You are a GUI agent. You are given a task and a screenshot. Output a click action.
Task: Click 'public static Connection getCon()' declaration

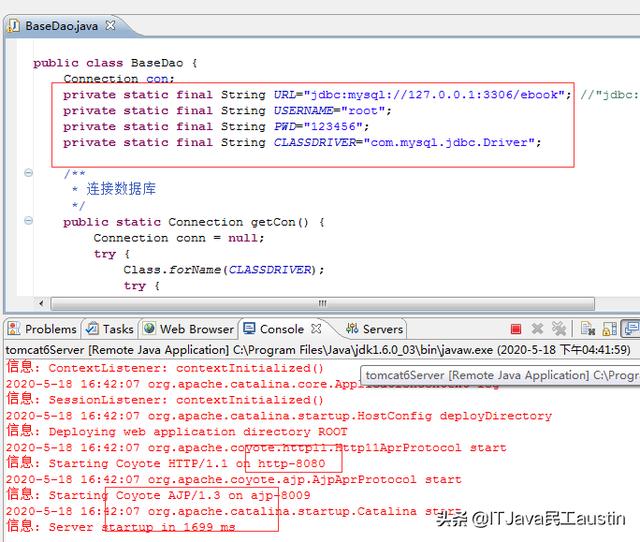pos(194,222)
